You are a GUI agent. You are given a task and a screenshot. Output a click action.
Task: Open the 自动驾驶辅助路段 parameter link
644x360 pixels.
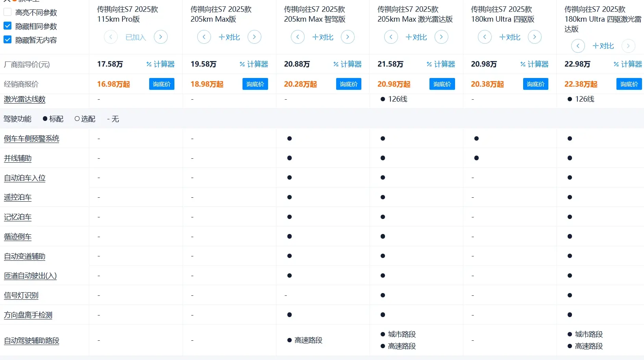click(x=31, y=341)
